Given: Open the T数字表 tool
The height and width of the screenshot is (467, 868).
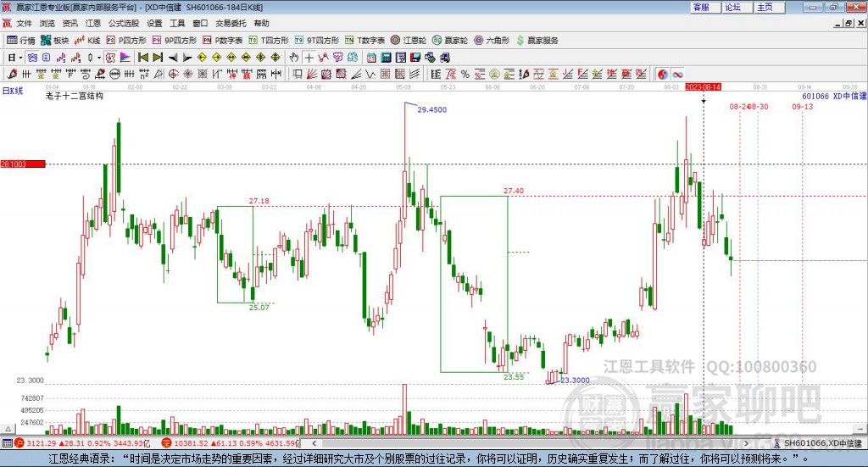Looking at the screenshot, I should click(364, 41).
